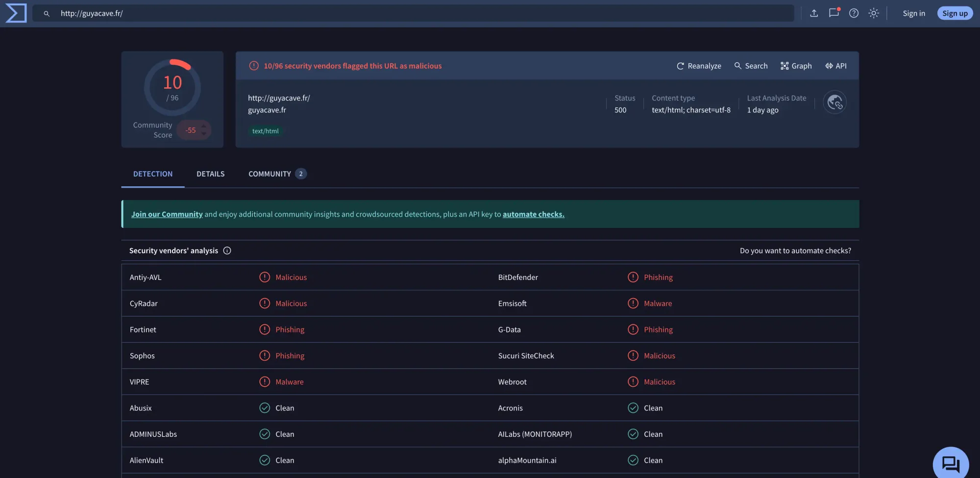Click the globe URL category icon
980x478 pixels.
pos(834,102)
